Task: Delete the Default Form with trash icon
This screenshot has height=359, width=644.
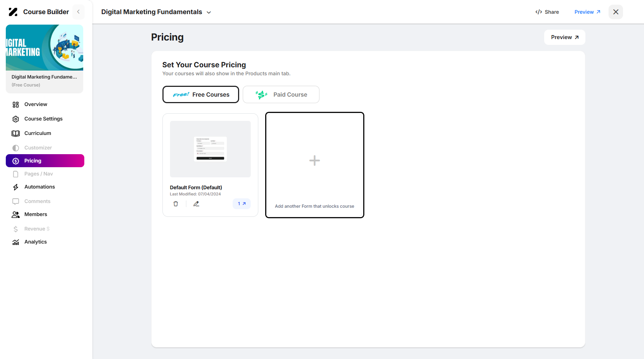Action: click(x=176, y=204)
